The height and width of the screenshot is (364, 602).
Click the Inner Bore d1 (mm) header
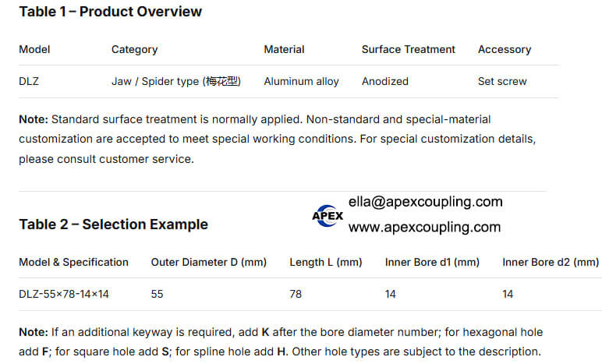tap(432, 263)
